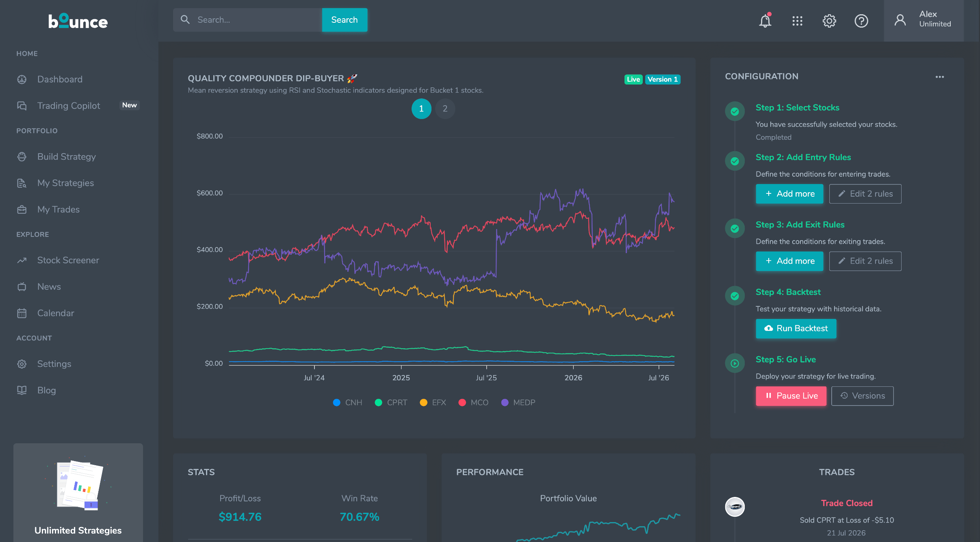The image size is (980, 542).
Task: Click the 70.67% Win Rate value
Action: pos(360,517)
